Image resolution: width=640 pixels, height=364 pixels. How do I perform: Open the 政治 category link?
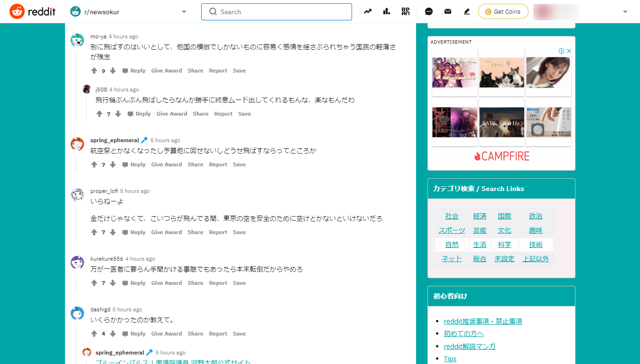tap(536, 216)
